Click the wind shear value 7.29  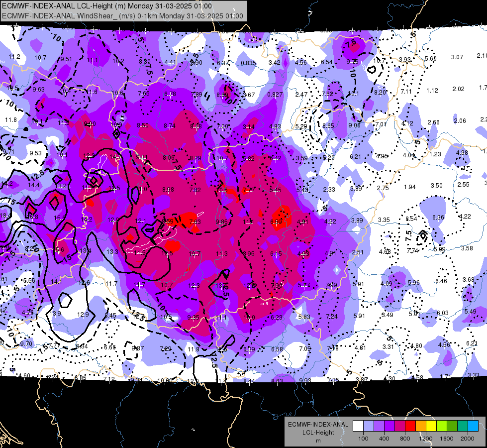pos(166,349)
